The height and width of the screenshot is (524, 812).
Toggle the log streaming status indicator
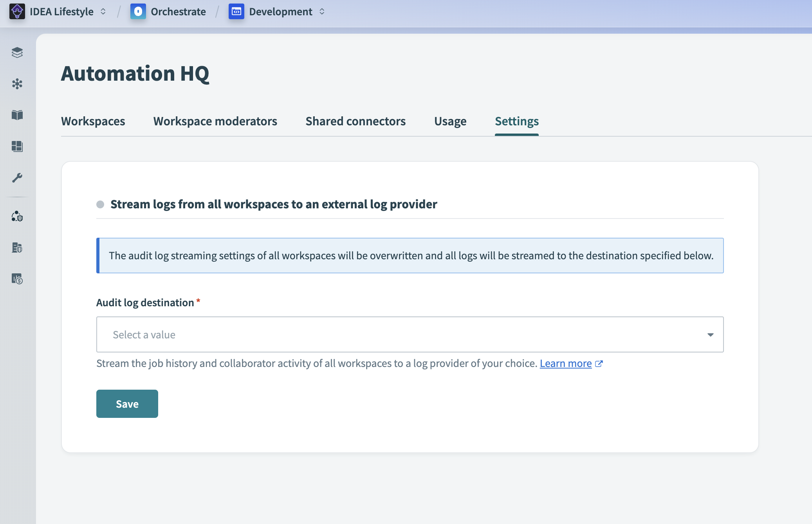coord(100,204)
